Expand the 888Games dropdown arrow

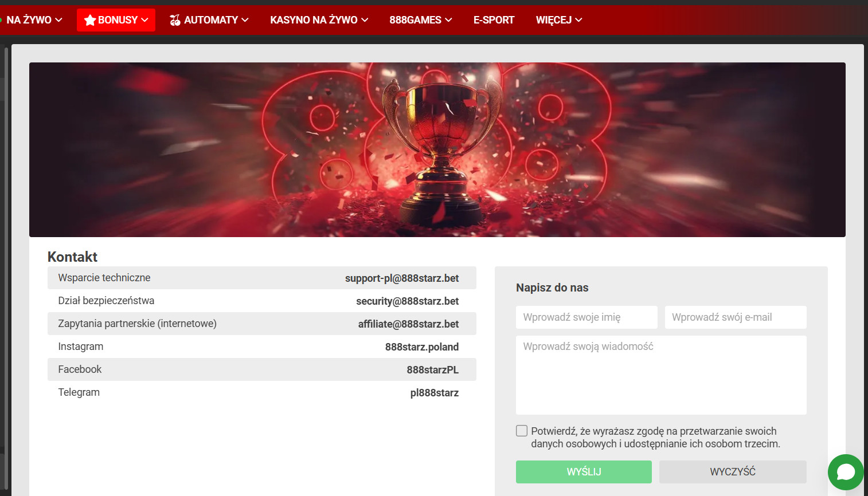[x=448, y=20]
